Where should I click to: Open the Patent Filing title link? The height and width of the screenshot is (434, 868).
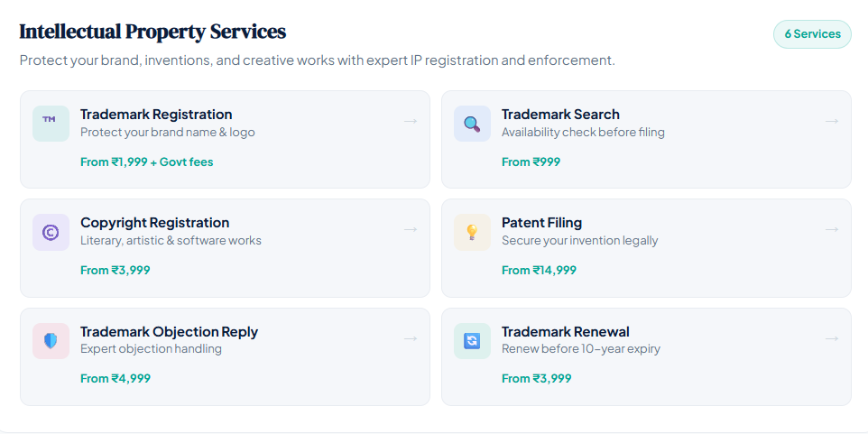(541, 223)
